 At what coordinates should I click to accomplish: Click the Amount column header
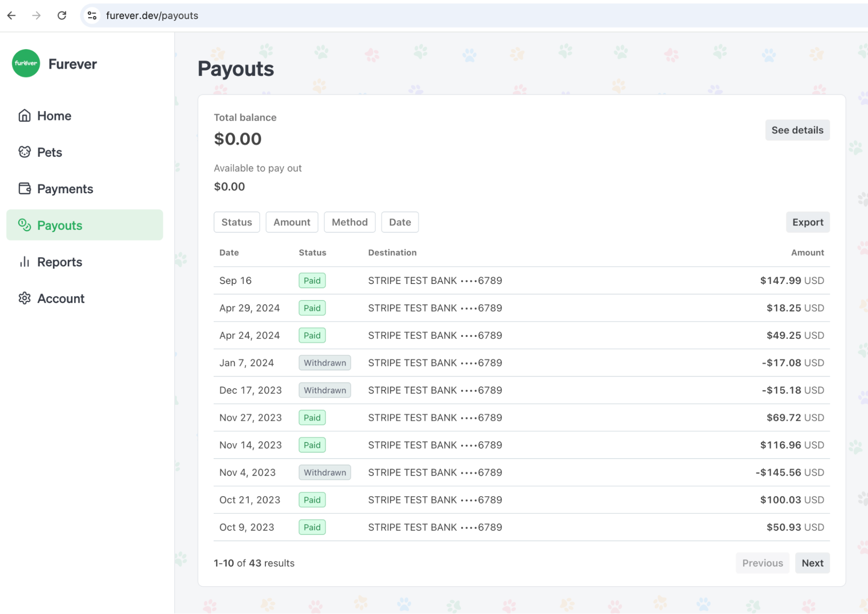tap(807, 253)
